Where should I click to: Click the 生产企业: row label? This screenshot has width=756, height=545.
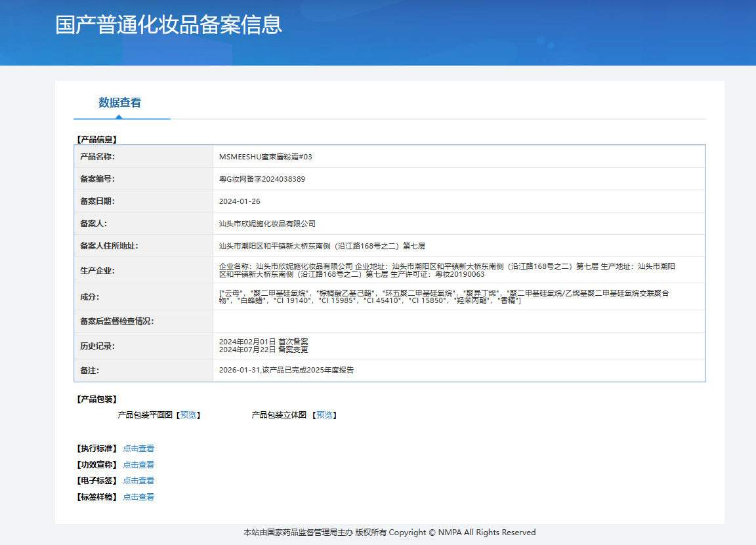tap(97, 271)
